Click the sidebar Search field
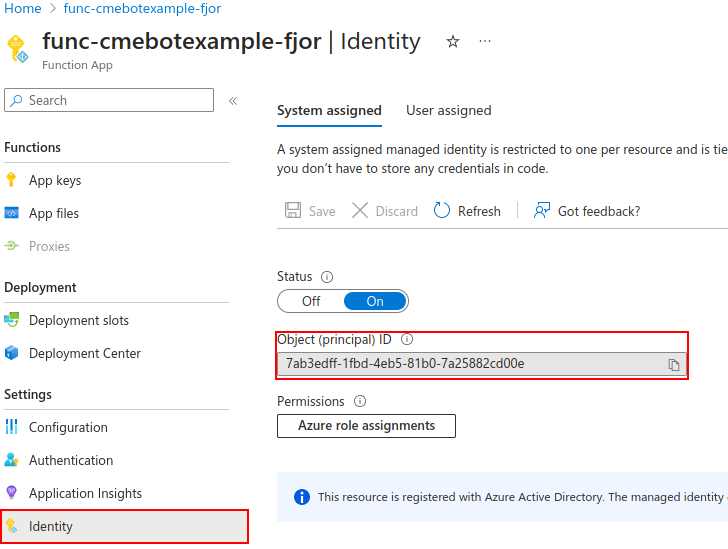 [109, 100]
